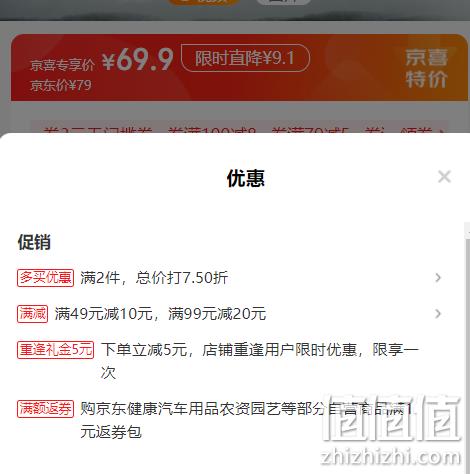Click the zhizhizhi.com watermark logo
Viewport: 470px width, 474px height.
pyautogui.click(x=391, y=431)
